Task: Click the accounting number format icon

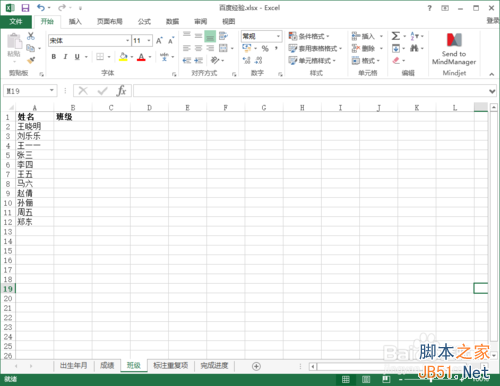Action: pos(247,48)
